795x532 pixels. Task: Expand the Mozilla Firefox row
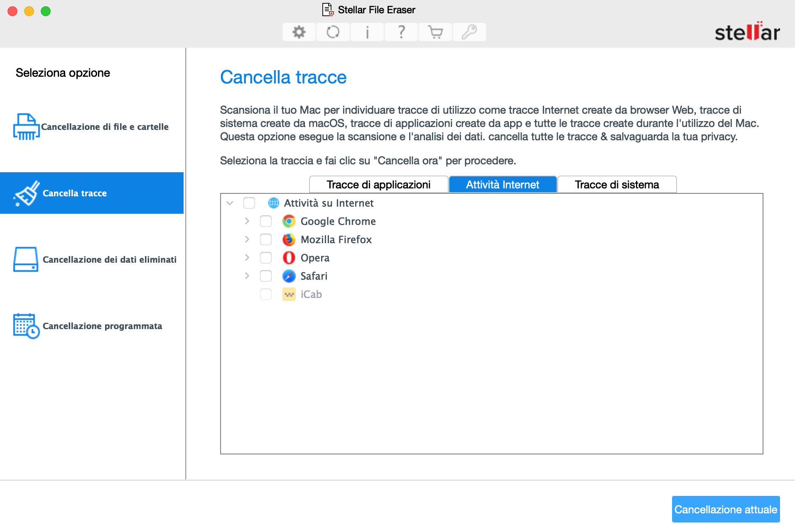[247, 239]
